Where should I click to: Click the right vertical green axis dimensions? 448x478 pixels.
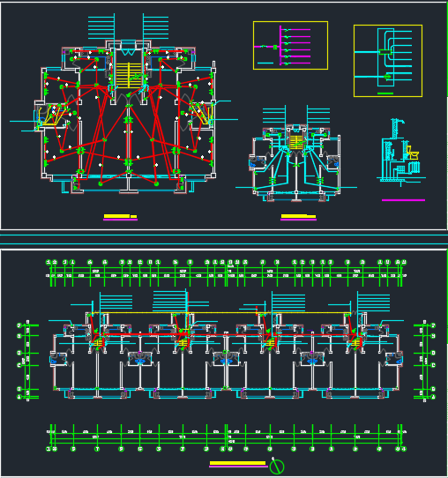[425, 361]
